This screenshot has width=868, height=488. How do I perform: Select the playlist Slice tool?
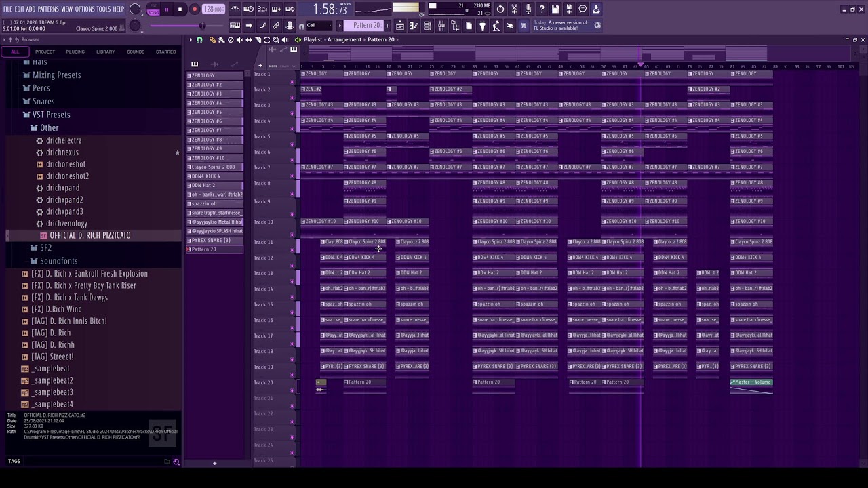point(258,40)
